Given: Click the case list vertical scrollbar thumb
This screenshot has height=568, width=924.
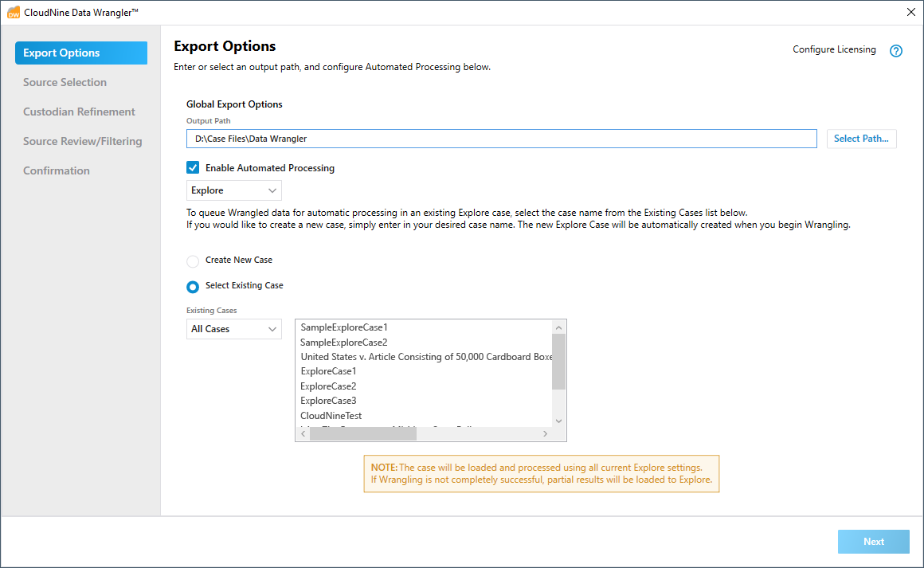Looking at the screenshot, I should pyautogui.click(x=558, y=362).
